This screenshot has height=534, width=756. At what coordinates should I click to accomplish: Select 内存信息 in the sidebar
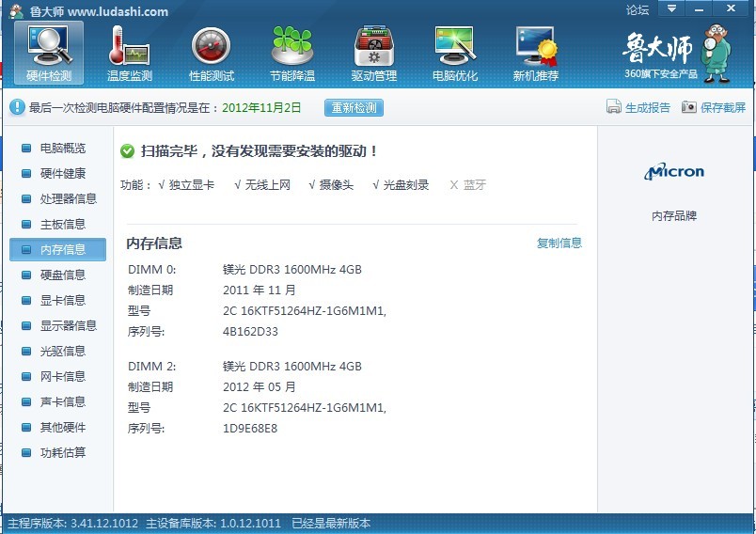[x=58, y=250]
